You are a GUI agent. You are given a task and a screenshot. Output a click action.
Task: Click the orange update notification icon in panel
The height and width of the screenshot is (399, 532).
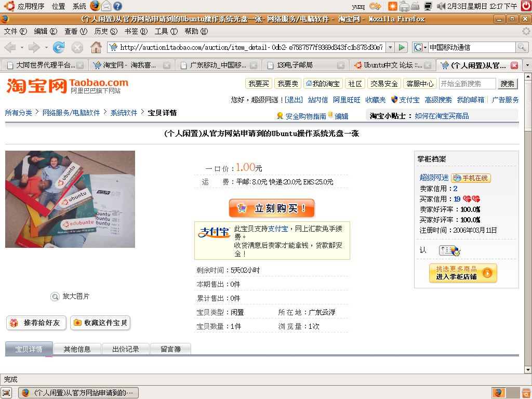tap(393, 6)
